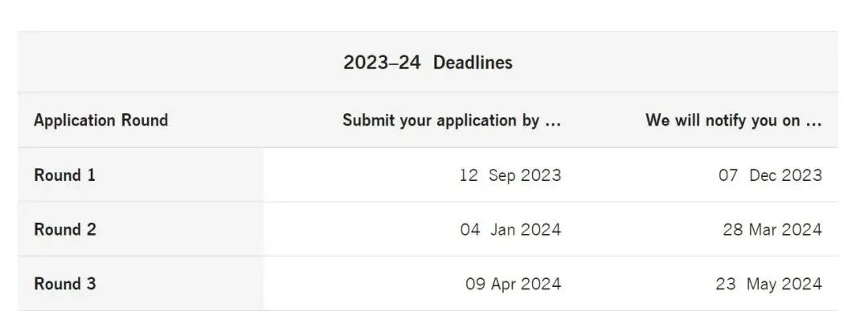
Task: Select the Application Round column header
Action: tap(100, 120)
